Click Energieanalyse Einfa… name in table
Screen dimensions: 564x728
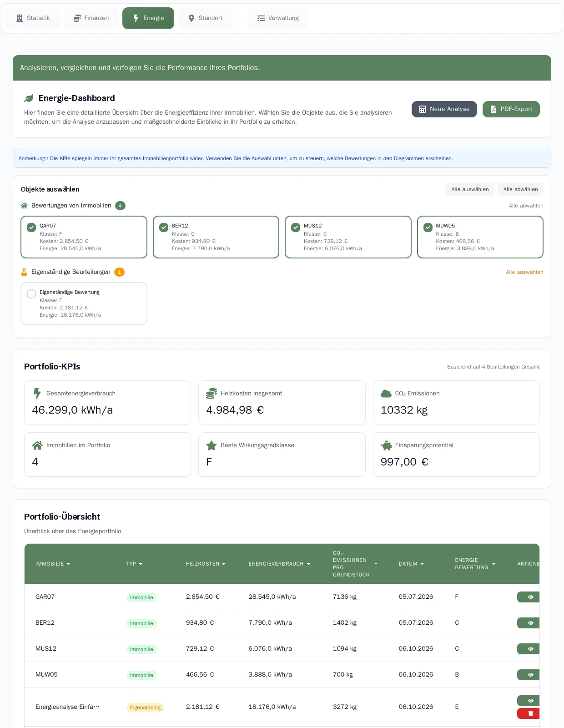click(x=67, y=707)
